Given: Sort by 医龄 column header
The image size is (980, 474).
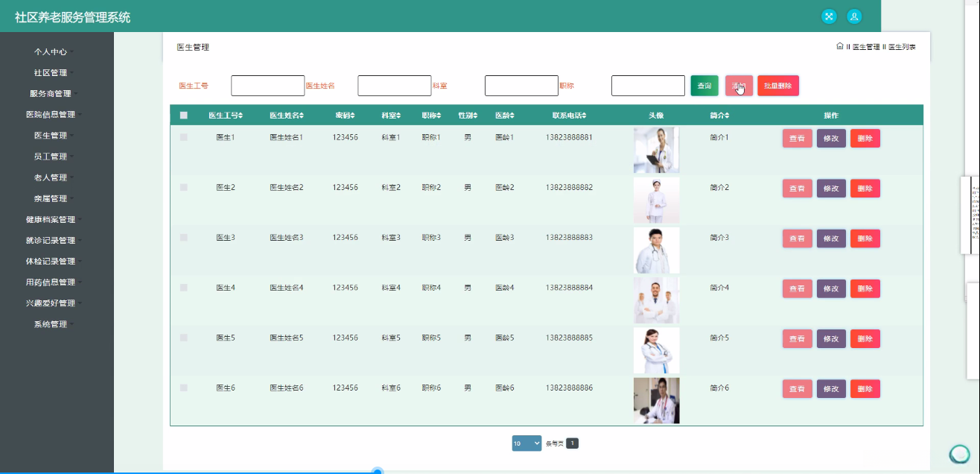Looking at the screenshot, I should (505, 116).
